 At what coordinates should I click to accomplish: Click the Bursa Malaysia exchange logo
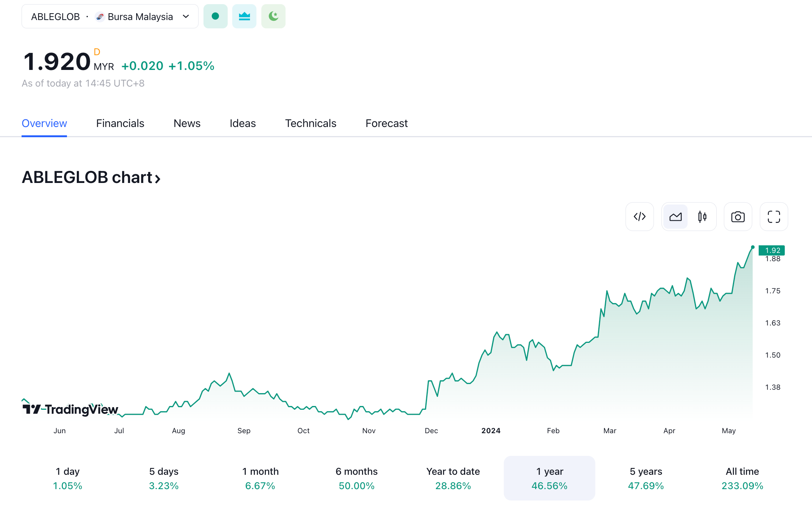[x=100, y=17]
